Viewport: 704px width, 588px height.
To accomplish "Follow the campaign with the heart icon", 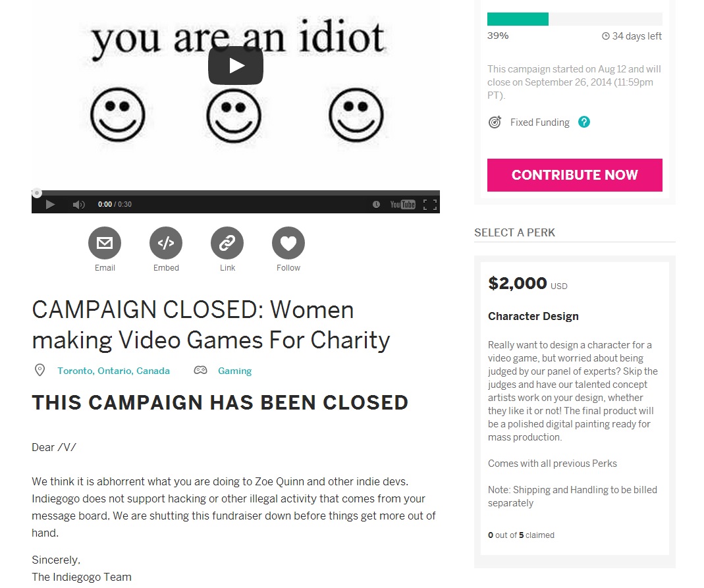I will click(x=288, y=244).
